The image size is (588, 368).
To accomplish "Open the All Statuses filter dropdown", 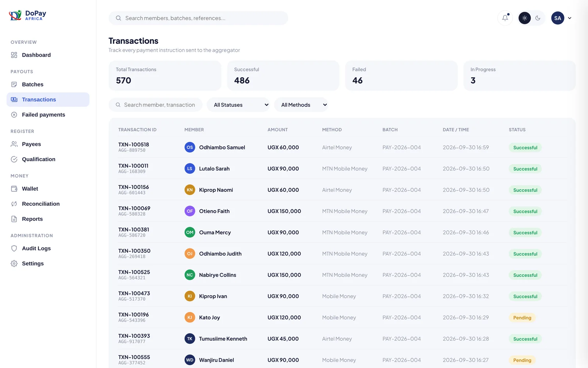I will coord(238,105).
